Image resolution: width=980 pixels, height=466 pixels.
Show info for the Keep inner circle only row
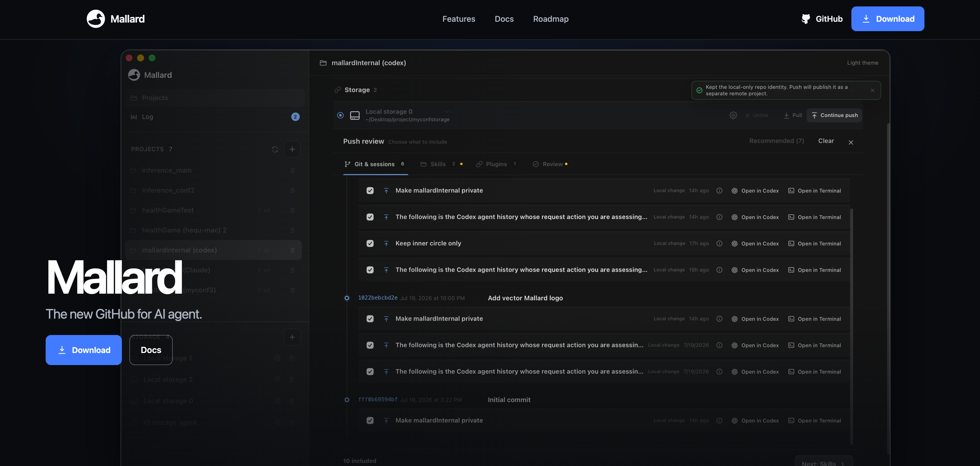click(x=719, y=243)
